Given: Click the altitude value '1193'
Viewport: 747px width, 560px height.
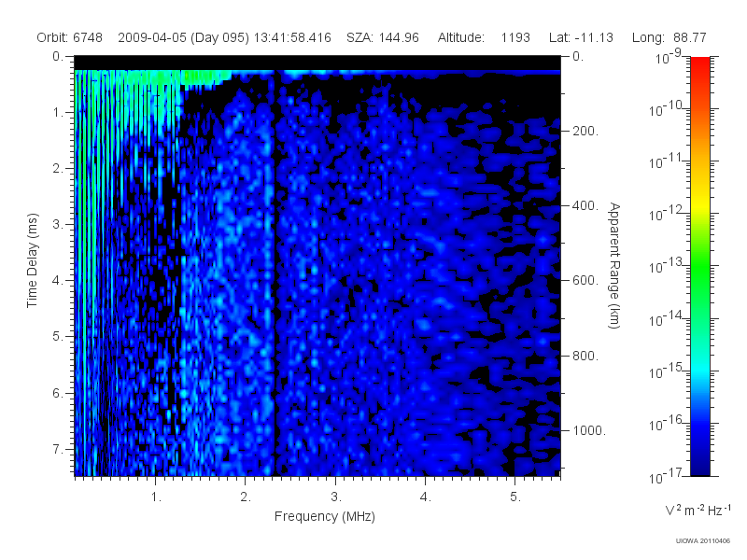Looking at the screenshot, I should tap(515, 37).
